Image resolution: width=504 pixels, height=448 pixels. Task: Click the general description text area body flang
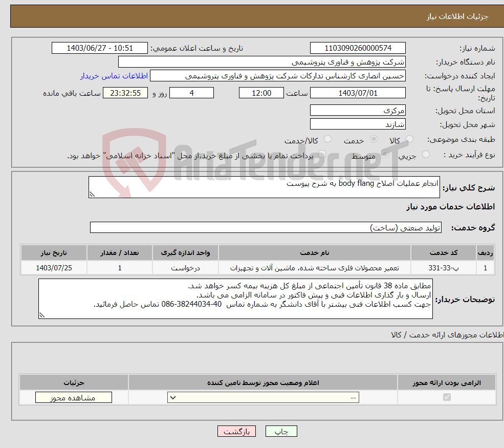coord(264,187)
